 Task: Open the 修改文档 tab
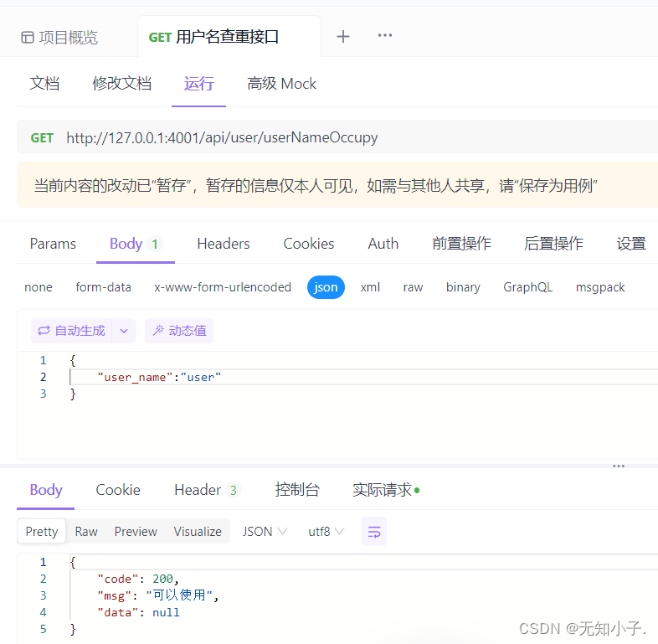coord(121,84)
